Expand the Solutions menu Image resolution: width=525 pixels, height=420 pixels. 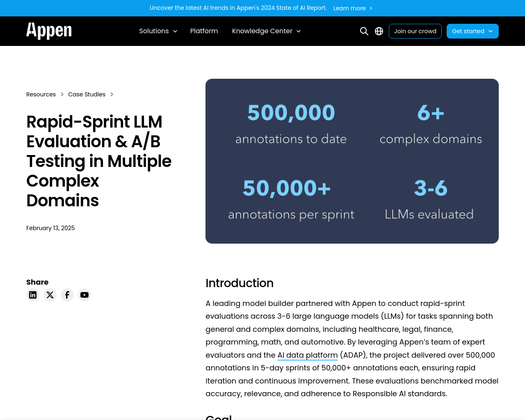[x=158, y=31]
